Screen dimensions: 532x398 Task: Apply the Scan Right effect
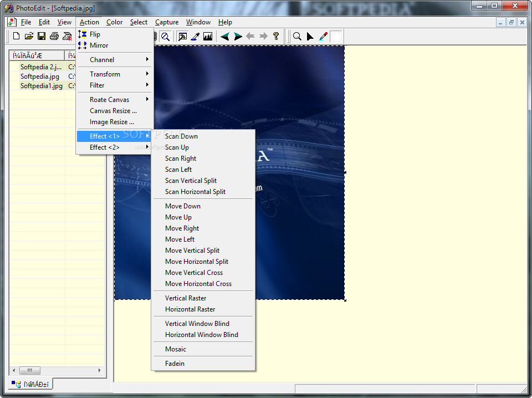coord(203,159)
